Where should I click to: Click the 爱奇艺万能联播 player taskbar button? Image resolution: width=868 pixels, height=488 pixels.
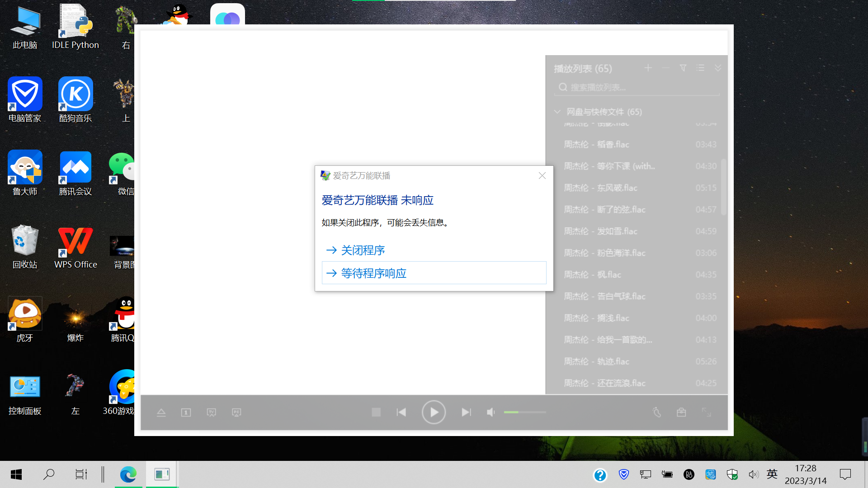pos(162,474)
